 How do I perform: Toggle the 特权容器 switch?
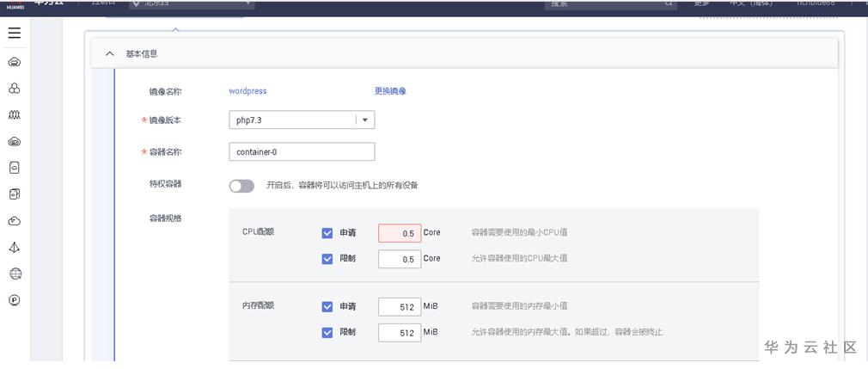[241, 186]
